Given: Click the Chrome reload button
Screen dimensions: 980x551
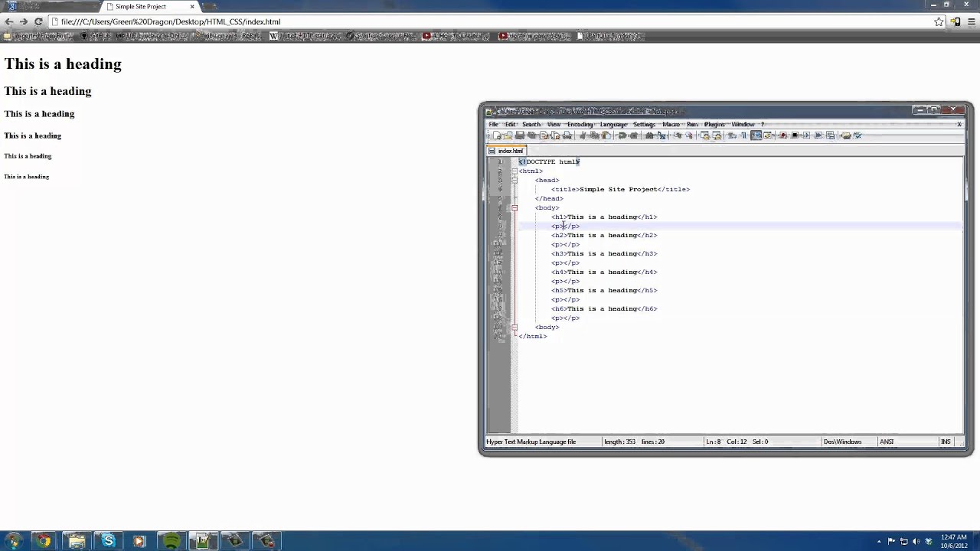Looking at the screenshot, I should coord(38,21).
